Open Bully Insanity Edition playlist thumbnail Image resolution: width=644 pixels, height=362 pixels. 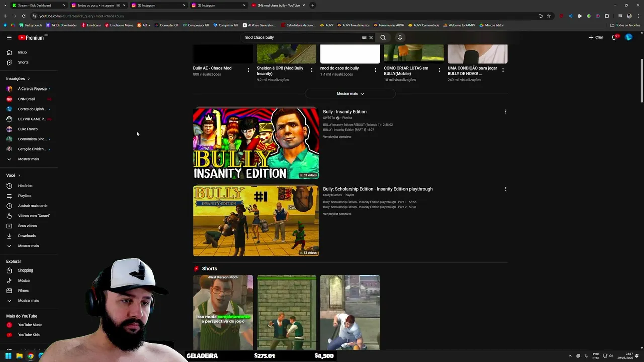point(256,143)
